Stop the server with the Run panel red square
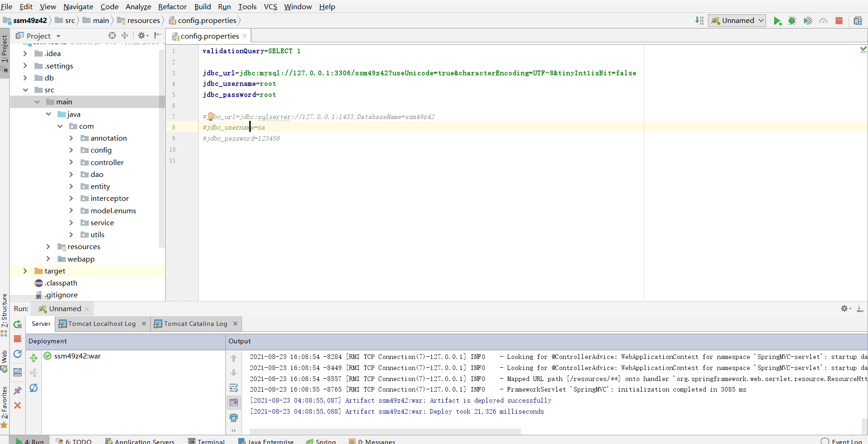Viewport: 868px width, 444px height. (x=17, y=339)
